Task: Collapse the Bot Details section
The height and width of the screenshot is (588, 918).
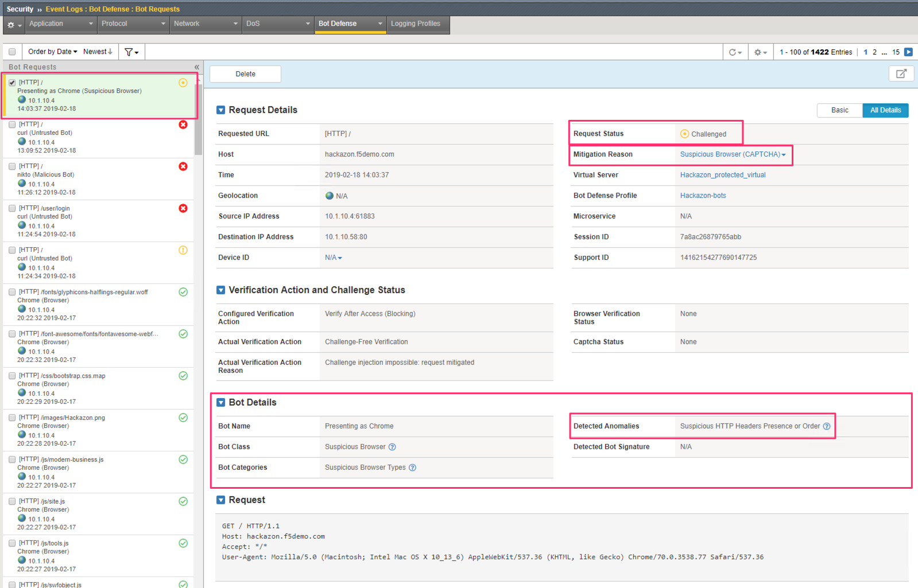Action: point(221,403)
